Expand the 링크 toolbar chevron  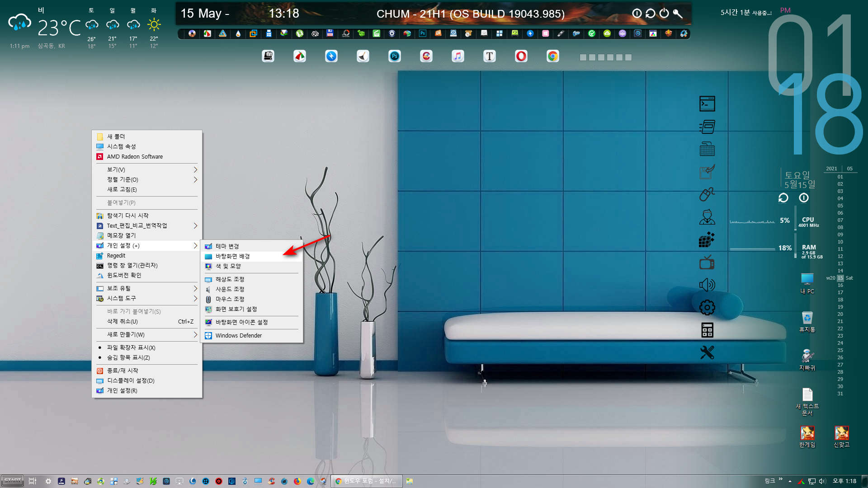[780, 479]
